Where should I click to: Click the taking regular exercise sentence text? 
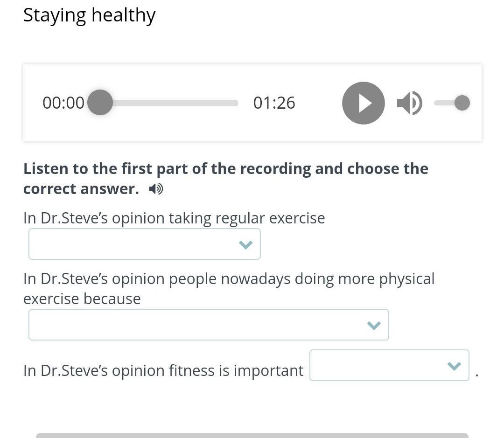tap(174, 218)
